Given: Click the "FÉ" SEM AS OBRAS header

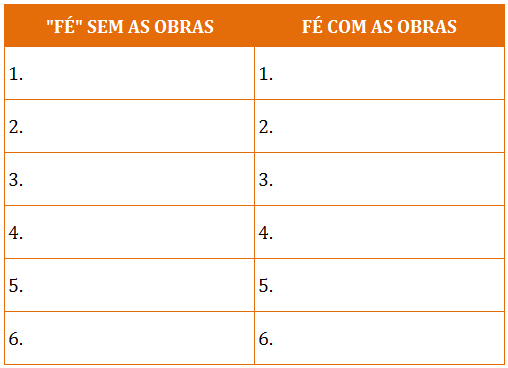Looking at the screenshot, I should pyautogui.click(x=130, y=27).
